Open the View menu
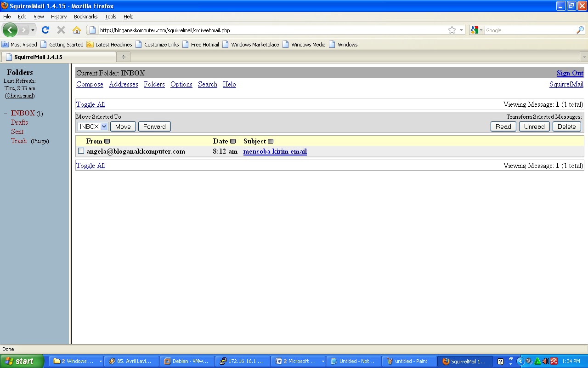Viewport: 588px width, 368px height. [39, 17]
